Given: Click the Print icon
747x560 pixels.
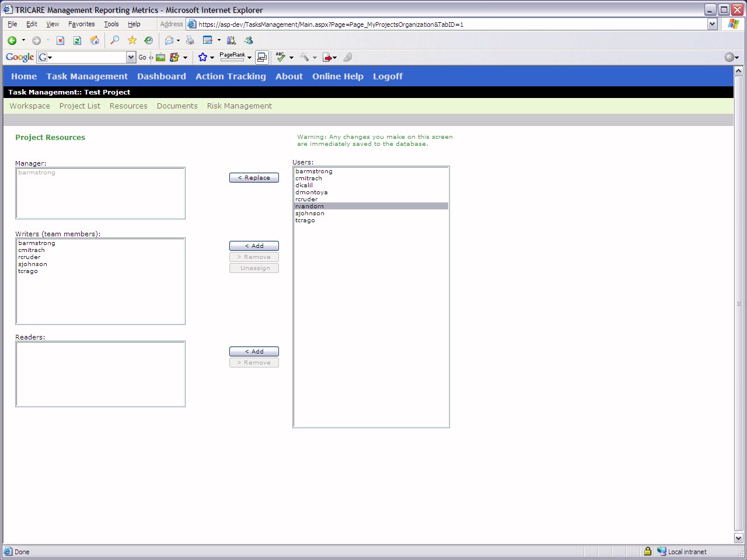Looking at the screenshot, I should coord(190,40).
